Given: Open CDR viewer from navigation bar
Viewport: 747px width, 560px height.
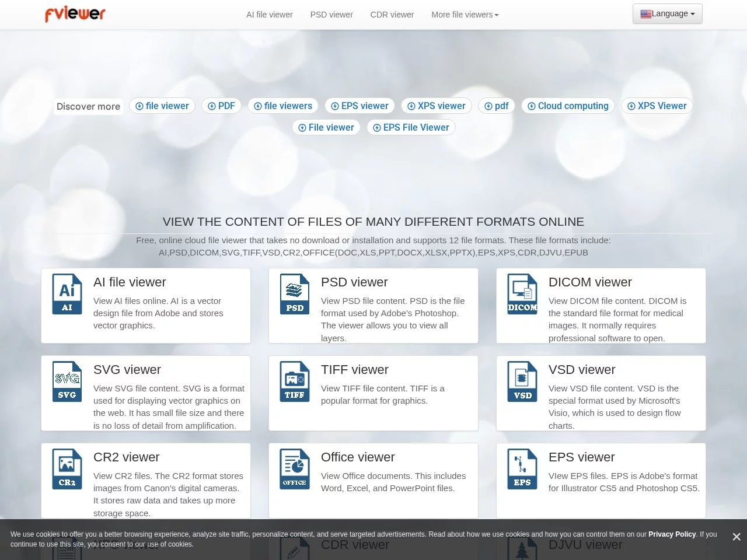Looking at the screenshot, I should point(392,15).
